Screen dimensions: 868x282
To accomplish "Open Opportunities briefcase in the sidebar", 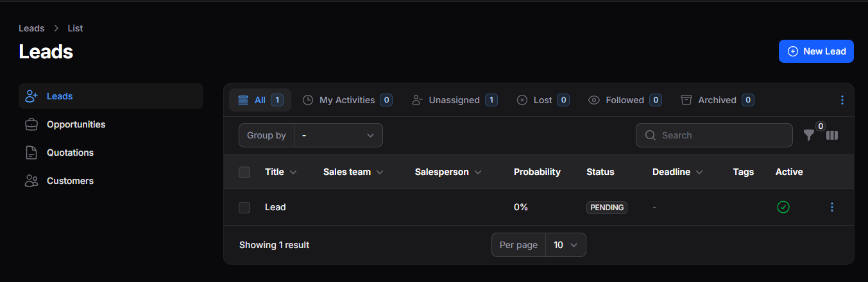I will pyautogui.click(x=31, y=124).
